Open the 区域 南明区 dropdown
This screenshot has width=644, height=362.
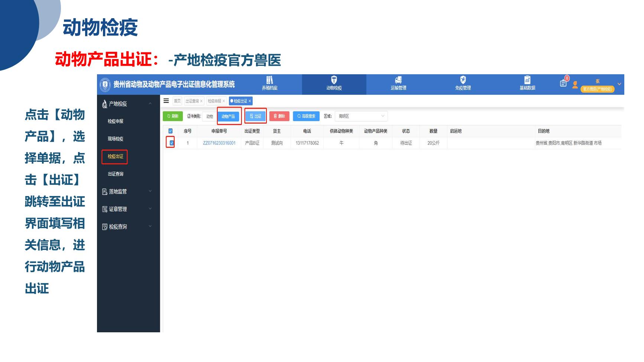tap(361, 116)
